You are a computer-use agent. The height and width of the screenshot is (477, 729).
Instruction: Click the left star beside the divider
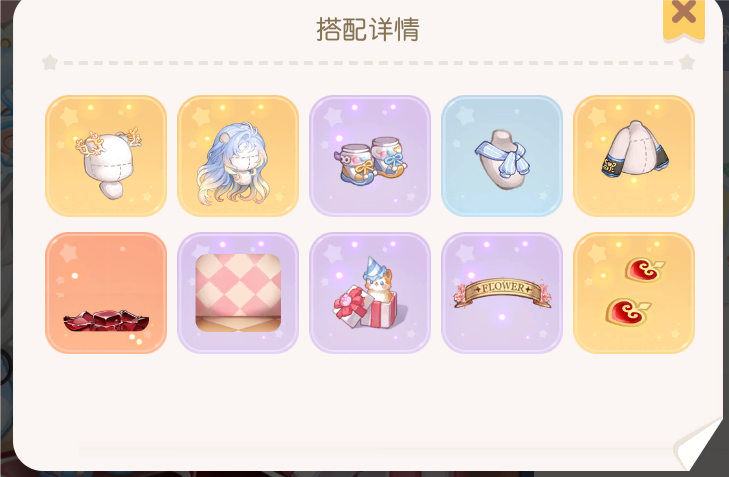(50, 62)
